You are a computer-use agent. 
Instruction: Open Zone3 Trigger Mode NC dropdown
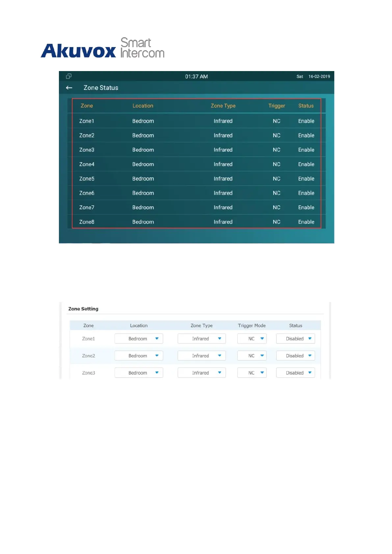coord(252,373)
